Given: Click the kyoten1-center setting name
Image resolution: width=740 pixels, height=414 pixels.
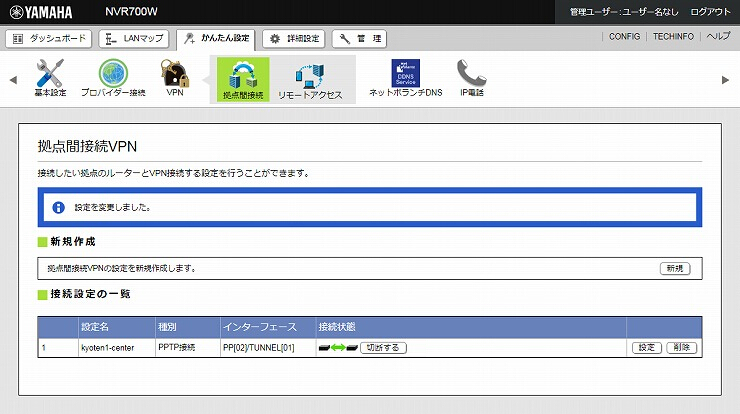Looking at the screenshot, I should click(108, 348).
